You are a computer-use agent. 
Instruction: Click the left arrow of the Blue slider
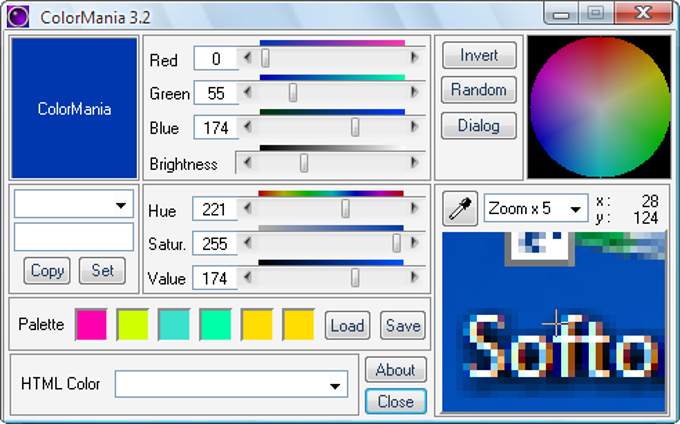coord(248,127)
